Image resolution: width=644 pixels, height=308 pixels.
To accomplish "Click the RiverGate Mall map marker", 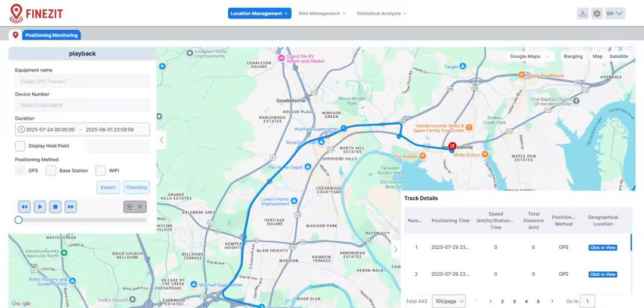I will tap(321, 142).
